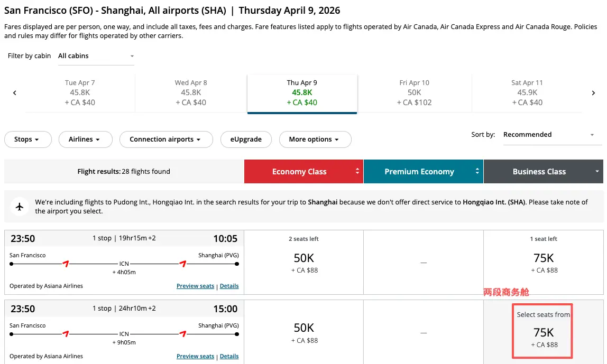Expand Connection airports filter
Image resolution: width=607 pixels, height=364 pixels.
point(166,139)
